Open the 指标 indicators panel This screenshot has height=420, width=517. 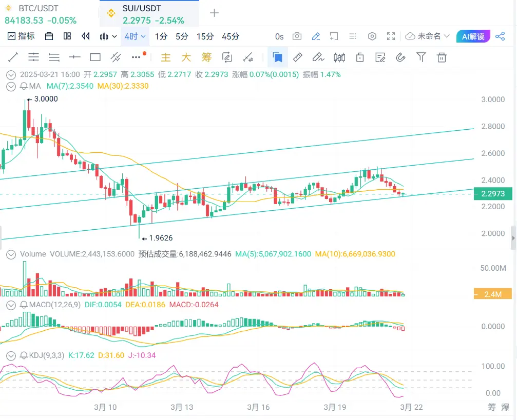[x=21, y=36]
